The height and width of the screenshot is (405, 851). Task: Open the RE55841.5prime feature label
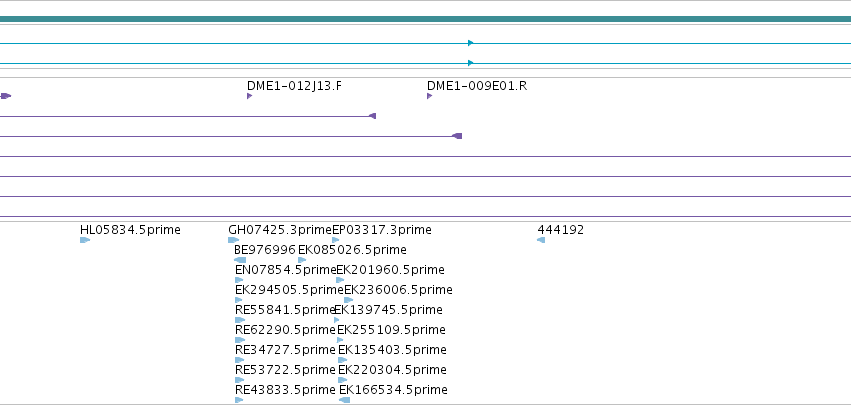tap(285, 310)
